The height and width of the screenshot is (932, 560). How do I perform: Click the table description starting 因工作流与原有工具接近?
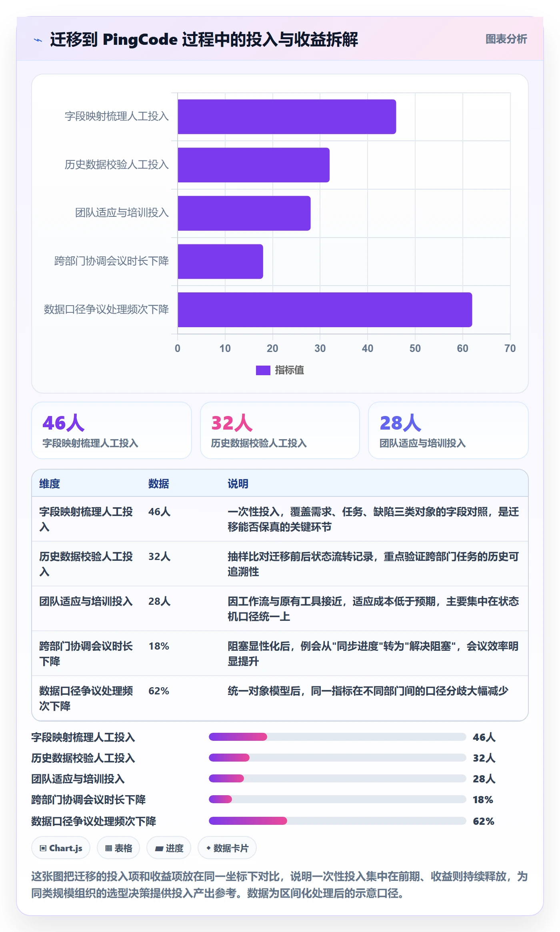tap(373, 609)
